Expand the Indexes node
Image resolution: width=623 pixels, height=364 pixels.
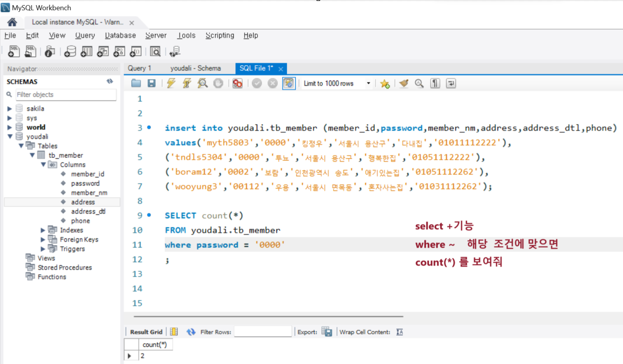pos(43,230)
